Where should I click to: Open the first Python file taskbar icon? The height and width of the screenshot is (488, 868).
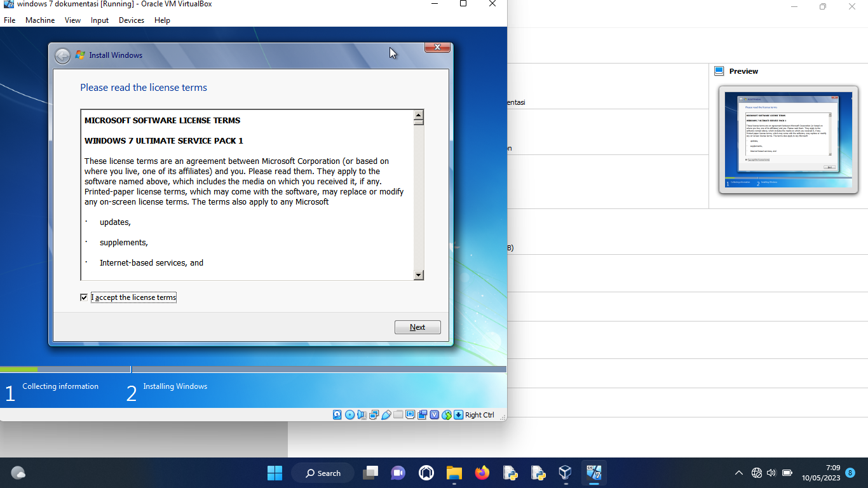(510, 473)
